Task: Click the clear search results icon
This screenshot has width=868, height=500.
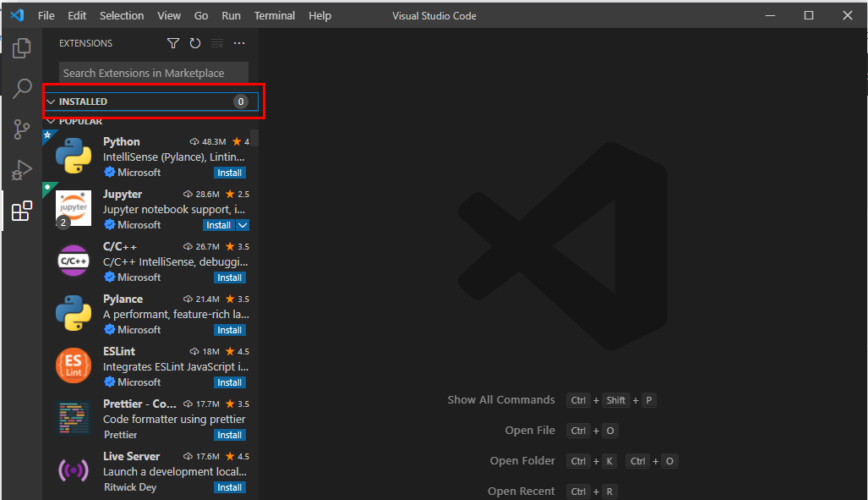Action: tap(217, 43)
